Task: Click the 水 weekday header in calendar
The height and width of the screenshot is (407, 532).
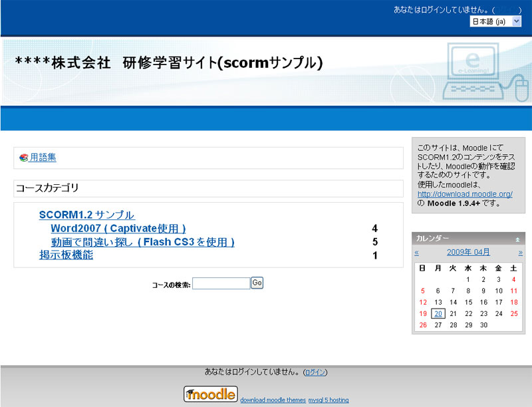Action: click(x=468, y=268)
